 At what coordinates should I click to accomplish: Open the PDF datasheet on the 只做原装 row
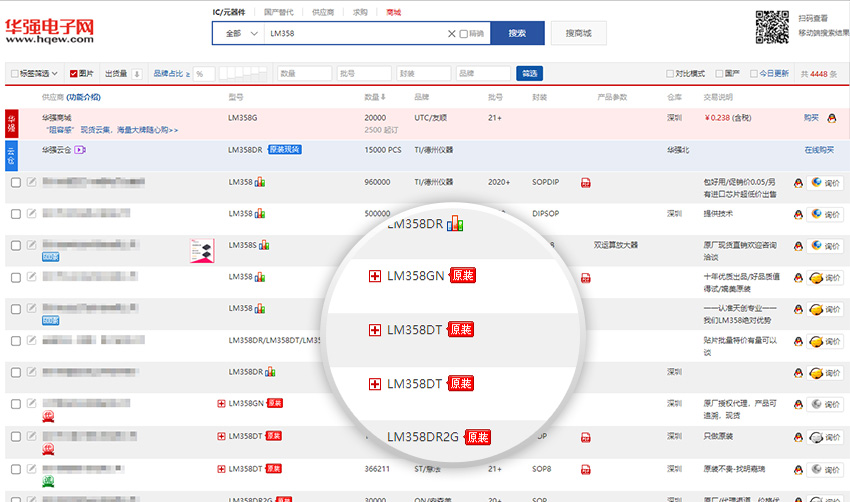[x=585, y=437]
